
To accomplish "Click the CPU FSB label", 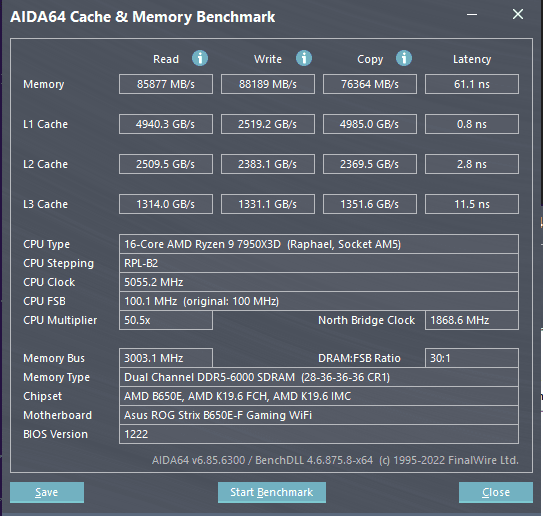I will coord(44,301).
